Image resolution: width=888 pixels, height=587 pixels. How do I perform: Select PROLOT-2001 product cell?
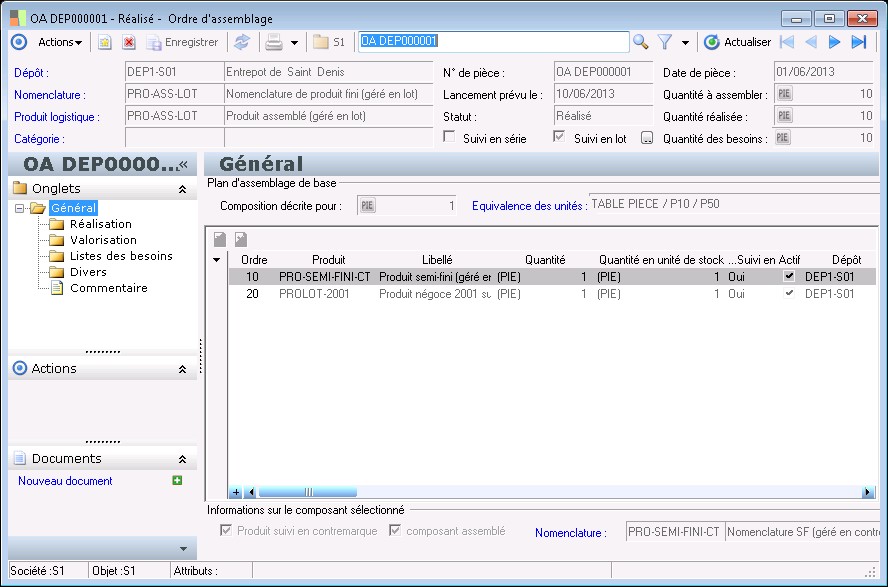pos(314,294)
